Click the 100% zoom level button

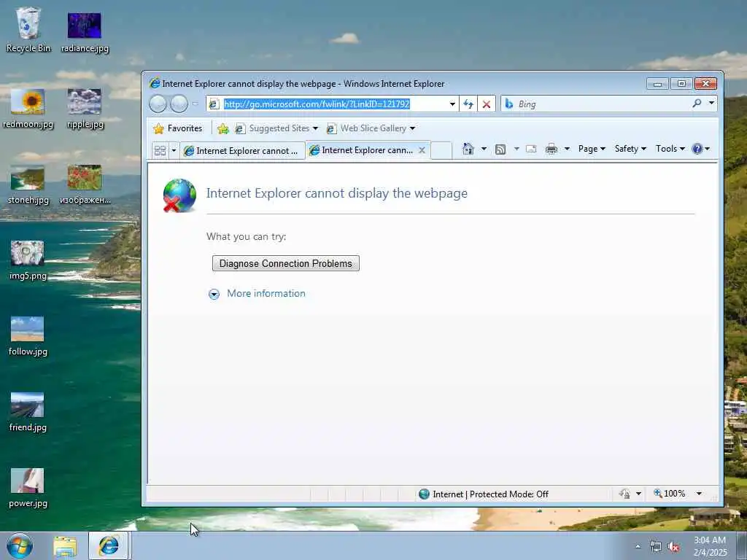pos(670,494)
